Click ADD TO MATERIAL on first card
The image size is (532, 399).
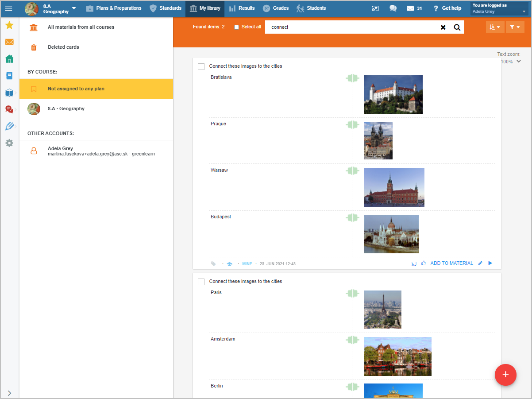[452, 263]
